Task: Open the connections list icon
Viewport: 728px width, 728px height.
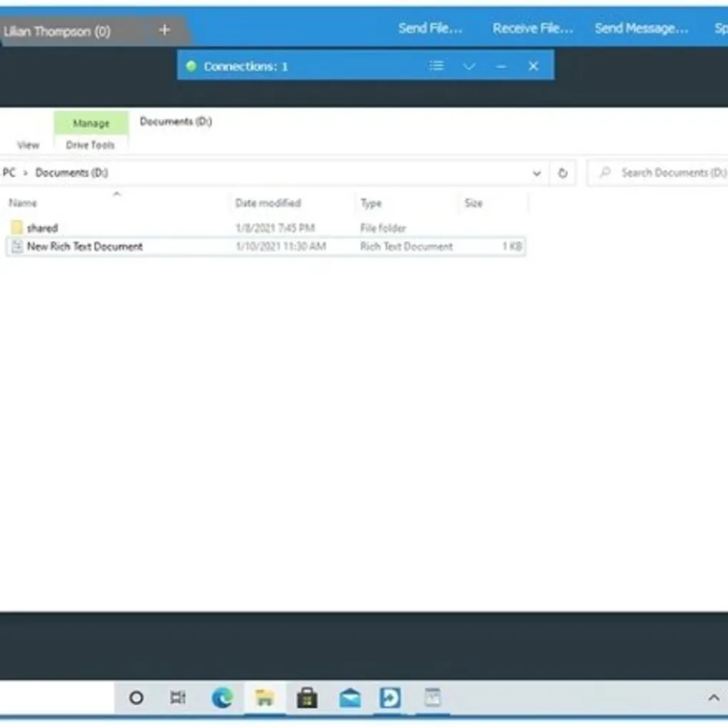Action: pos(436,66)
